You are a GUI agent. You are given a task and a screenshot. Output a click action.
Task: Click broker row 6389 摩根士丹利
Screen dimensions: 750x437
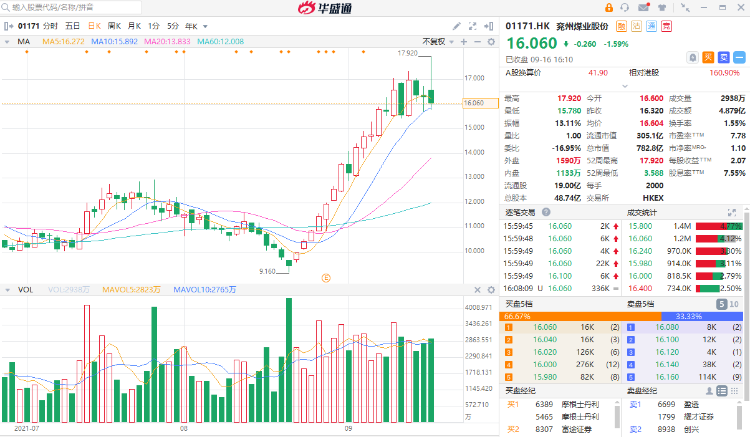(x=562, y=404)
